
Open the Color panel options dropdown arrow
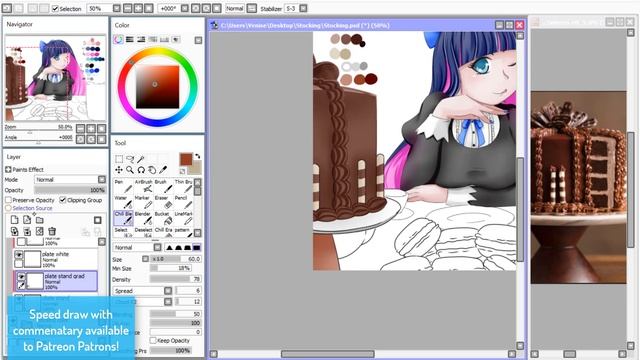tap(198, 40)
